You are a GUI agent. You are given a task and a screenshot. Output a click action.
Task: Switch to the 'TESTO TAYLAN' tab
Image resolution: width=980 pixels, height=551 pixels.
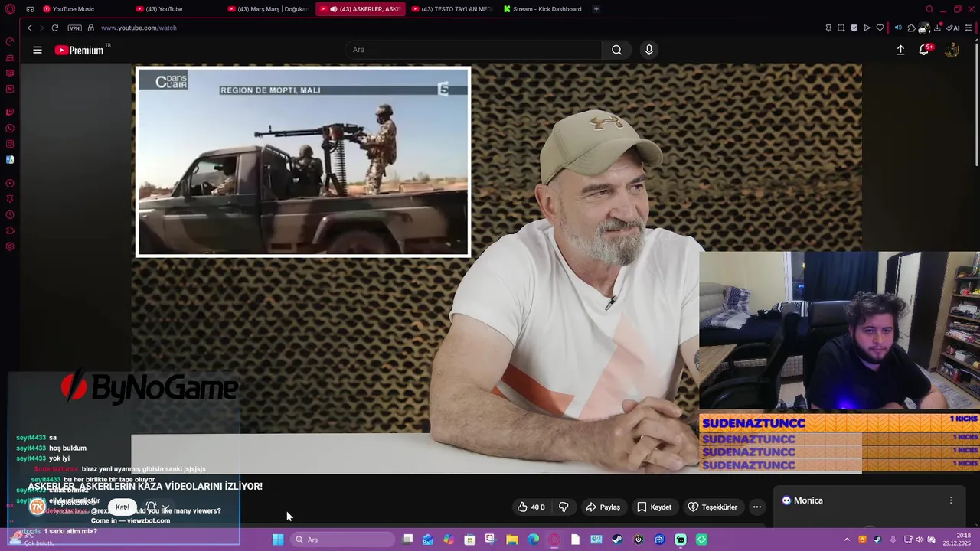452,9
